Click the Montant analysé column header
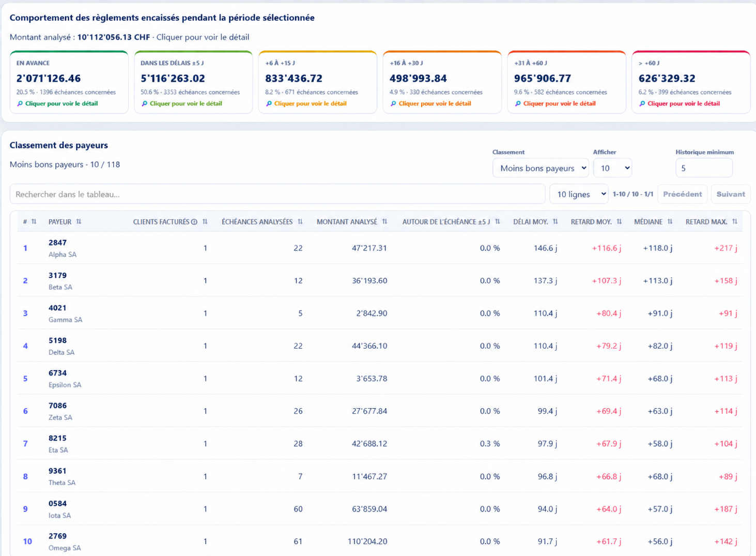The height and width of the screenshot is (556, 756). 347,222
